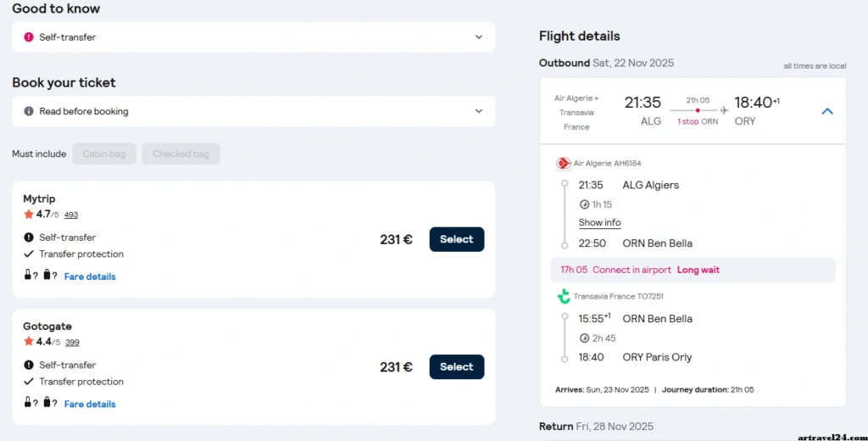This screenshot has height=441, width=868.
Task: Open Gotogate Fare details
Action: pyautogui.click(x=90, y=404)
